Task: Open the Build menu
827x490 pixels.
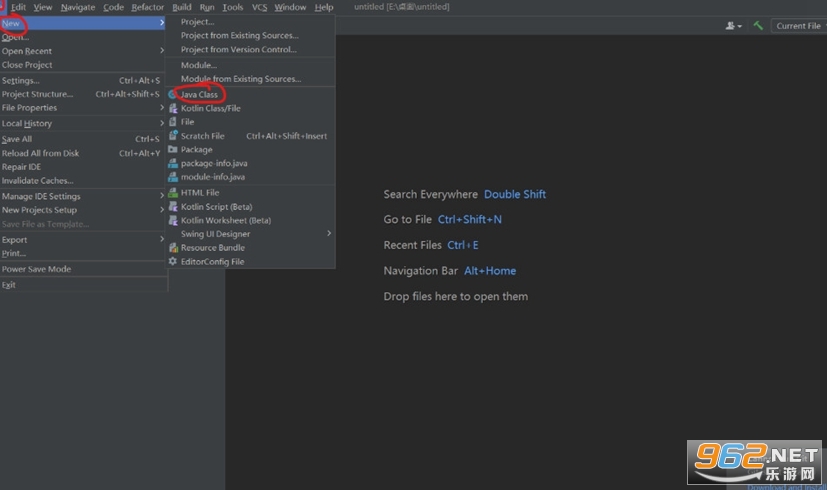Action: 182,7
